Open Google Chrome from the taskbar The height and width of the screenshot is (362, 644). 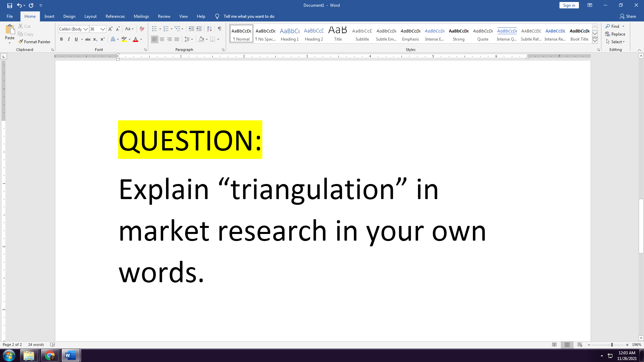pos(50,355)
